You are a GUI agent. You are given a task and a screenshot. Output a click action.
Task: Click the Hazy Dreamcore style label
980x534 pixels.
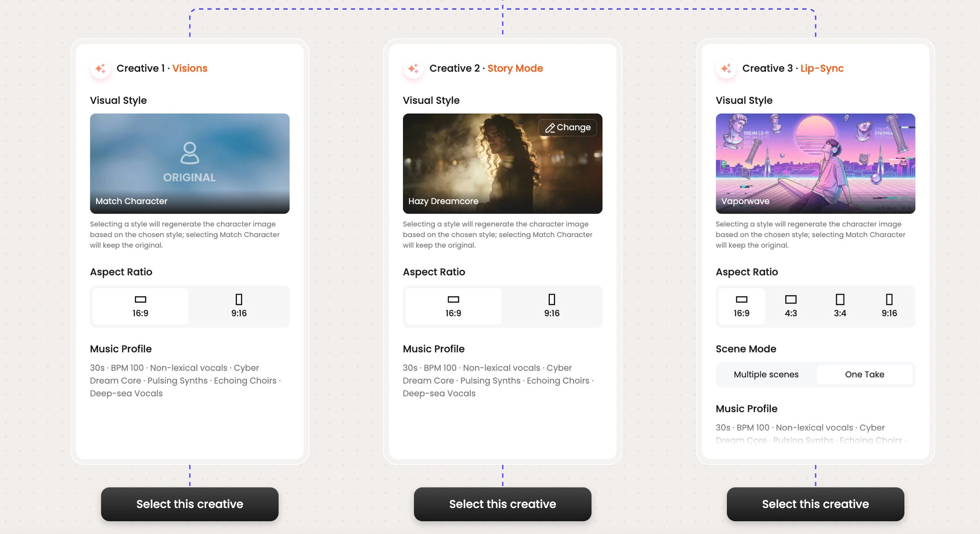(x=443, y=201)
